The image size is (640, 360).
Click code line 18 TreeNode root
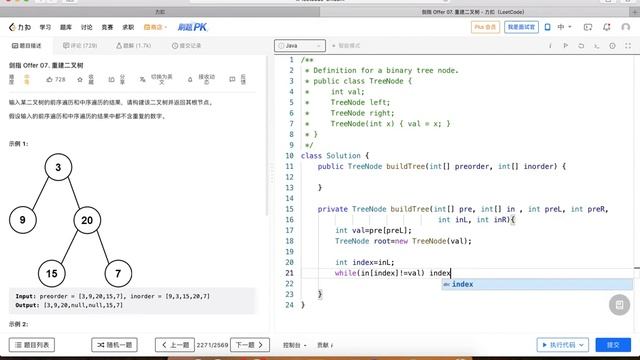point(403,241)
